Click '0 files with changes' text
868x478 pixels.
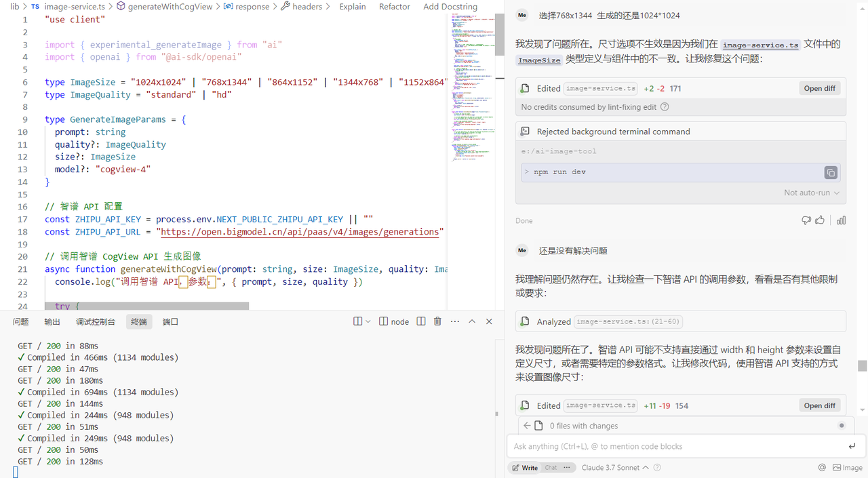(584, 426)
